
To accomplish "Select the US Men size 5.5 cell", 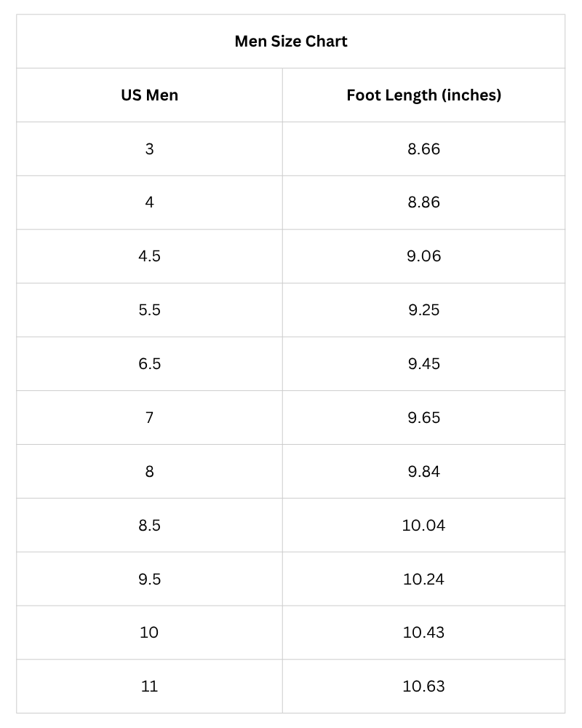I will (x=149, y=310).
